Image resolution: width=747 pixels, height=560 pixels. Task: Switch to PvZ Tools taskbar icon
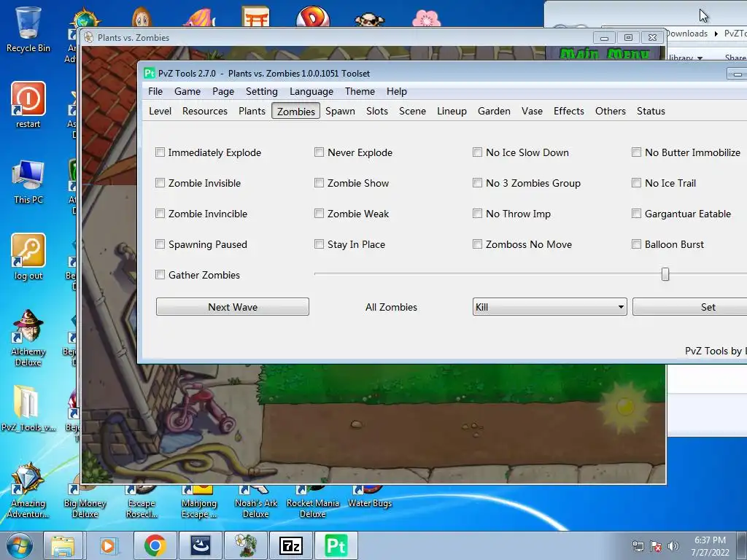coord(336,545)
